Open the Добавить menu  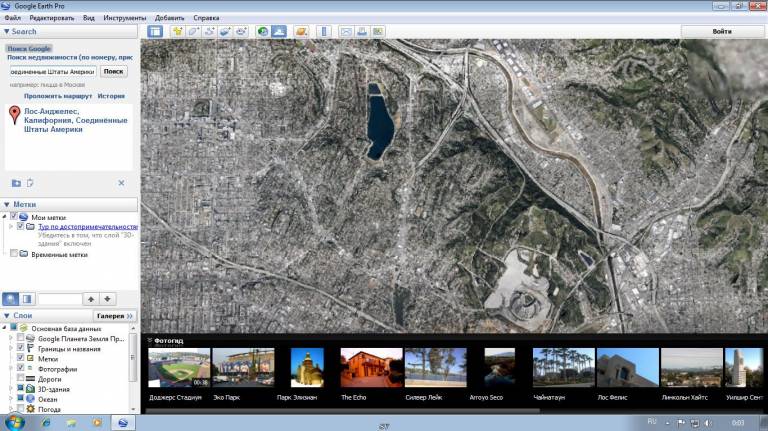(169, 18)
